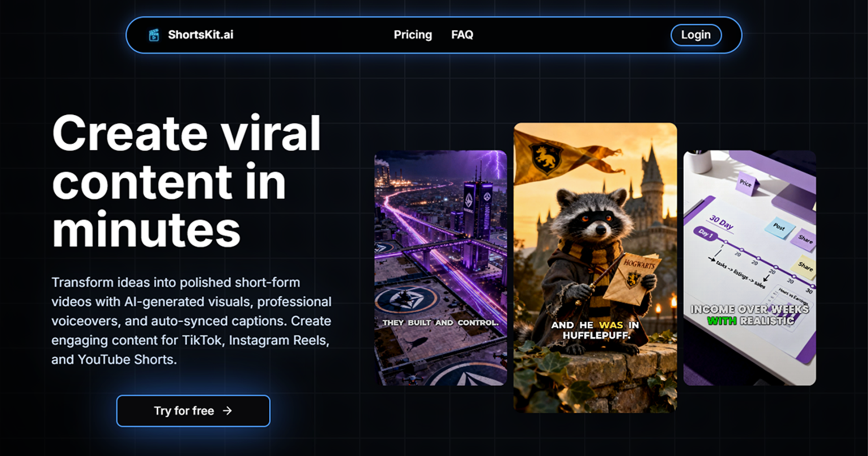Click the arrow icon inside Try for free
Viewport: 868px width, 456px height.
click(227, 411)
